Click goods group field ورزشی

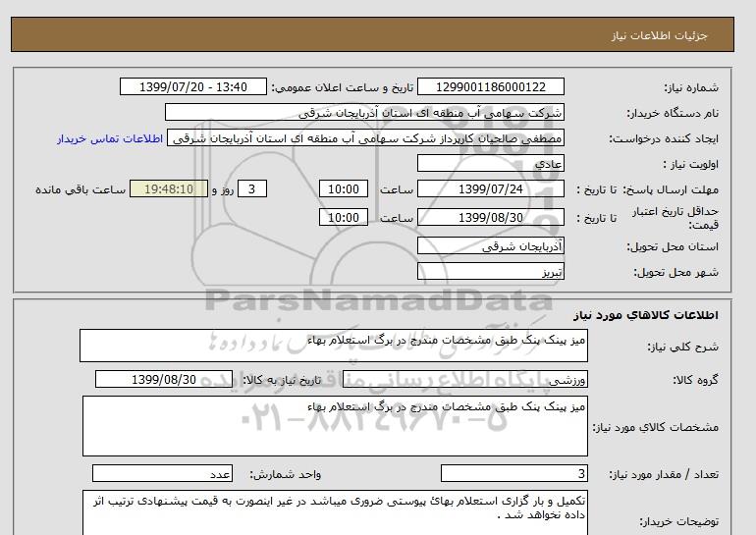pos(464,379)
